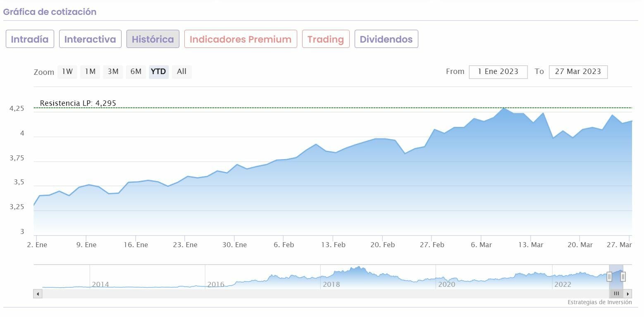Image resolution: width=644 pixels, height=317 pixels.
Task: Open Estrategias de Inversión credits link
Action: pyautogui.click(x=599, y=302)
